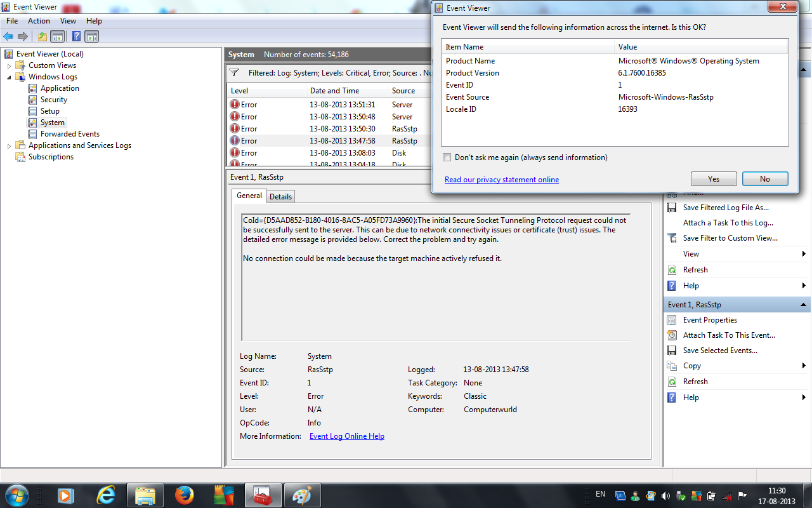This screenshot has width=812, height=508.
Task: Open the Help menu in menu bar
Action: [x=94, y=21]
